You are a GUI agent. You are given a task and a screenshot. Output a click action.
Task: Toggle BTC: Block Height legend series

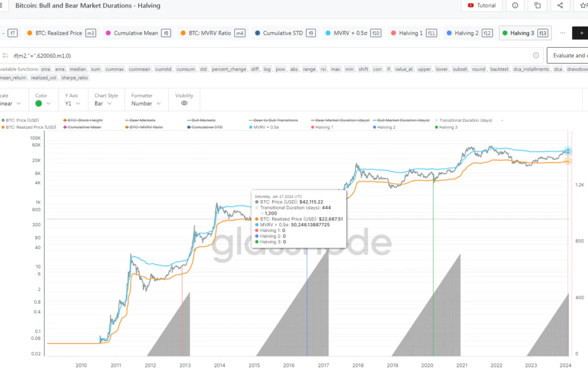83,121
